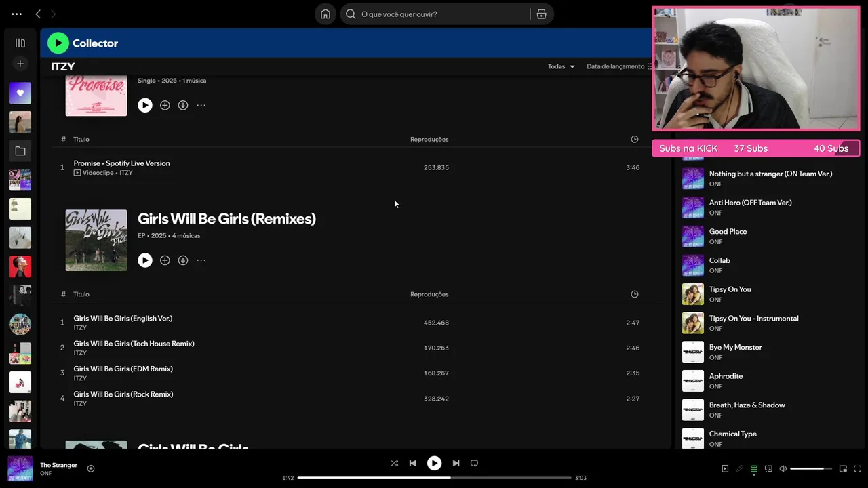Viewport: 868px width, 488px height.
Task: Toggle shuffle playback
Action: point(395,463)
